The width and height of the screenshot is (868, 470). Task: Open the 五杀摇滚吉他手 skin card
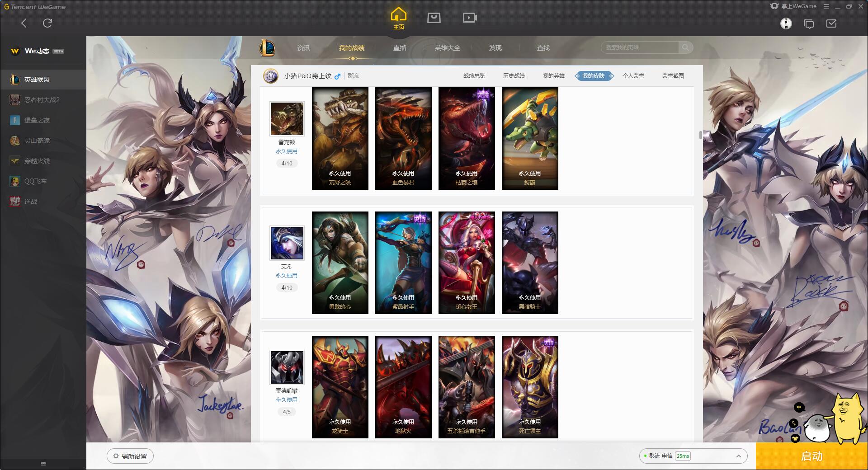click(467, 387)
